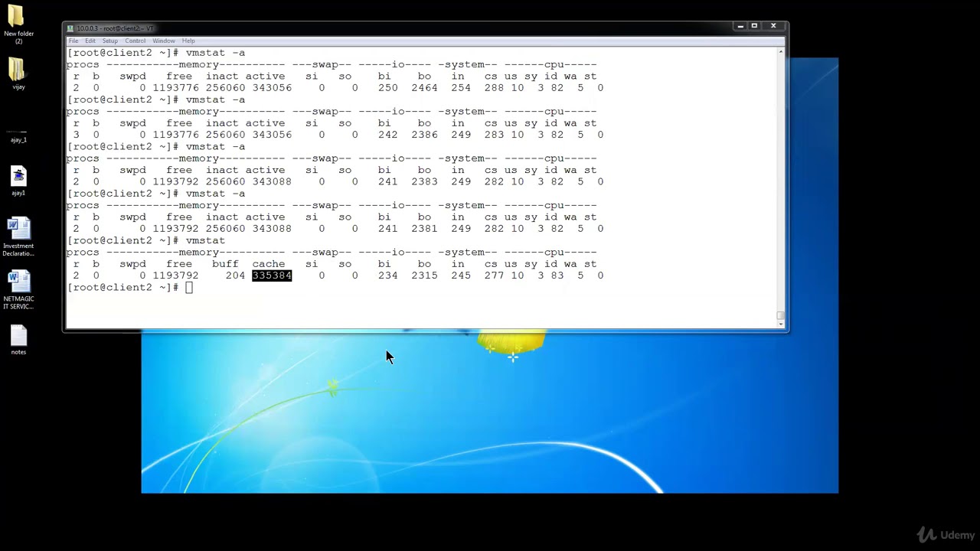Select the NETMAGIC IT SERVICE Word document

click(x=18, y=291)
